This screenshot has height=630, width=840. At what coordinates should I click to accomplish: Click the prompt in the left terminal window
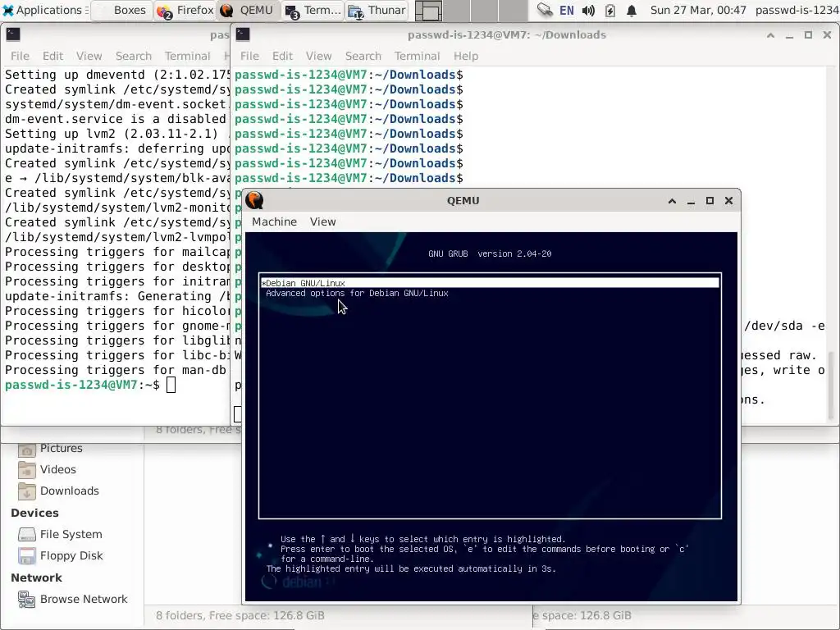[x=82, y=385]
